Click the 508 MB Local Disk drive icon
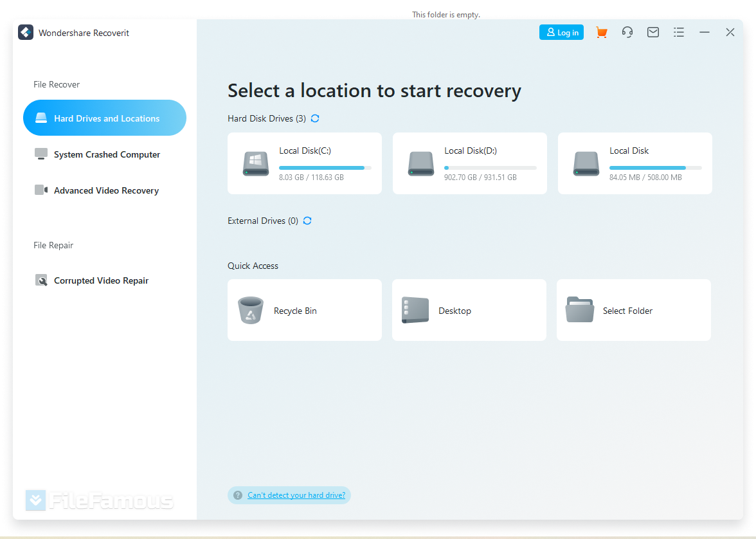756x539 pixels. [x=586, y=163]
